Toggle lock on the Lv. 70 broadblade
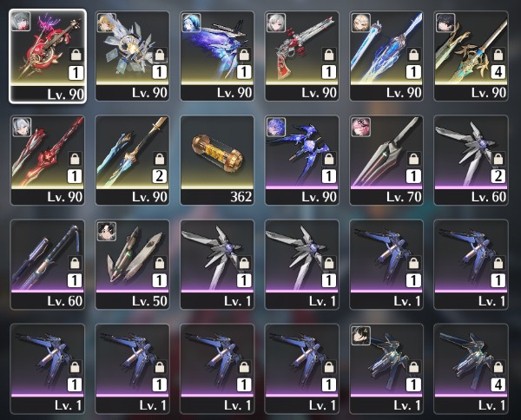521x420 pixels. 413,159
